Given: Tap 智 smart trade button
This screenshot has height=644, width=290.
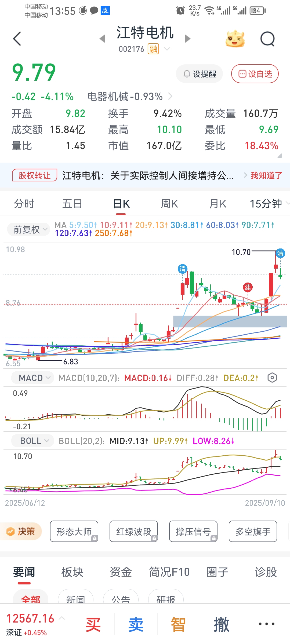Looking at the screenshot, I should (178, 624).
